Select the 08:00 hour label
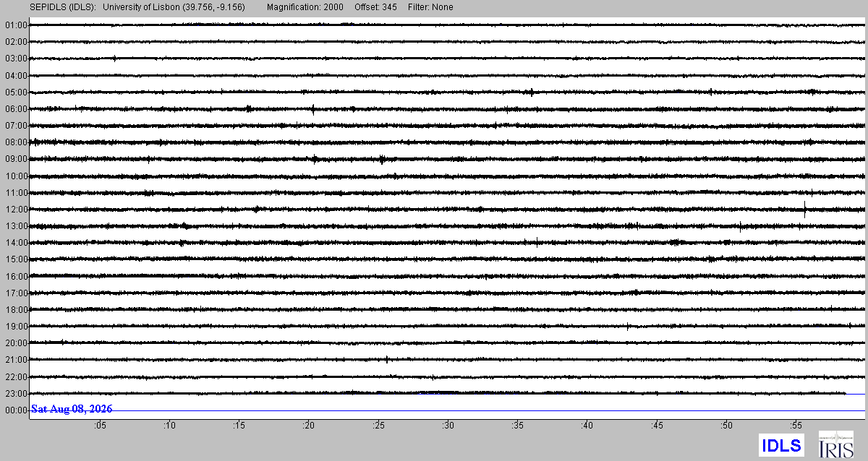Screen dimensions: 868x461 [16, 142]
